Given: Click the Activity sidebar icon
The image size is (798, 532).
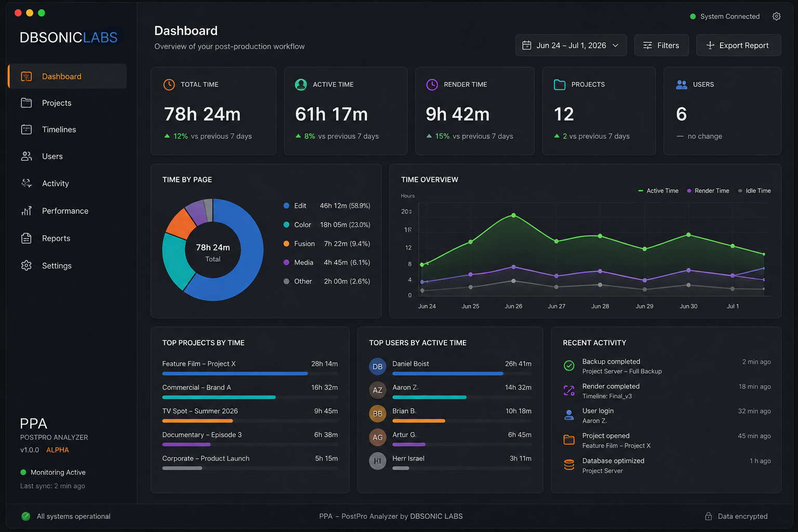Looking at the screenshot, I should point(26,183).
